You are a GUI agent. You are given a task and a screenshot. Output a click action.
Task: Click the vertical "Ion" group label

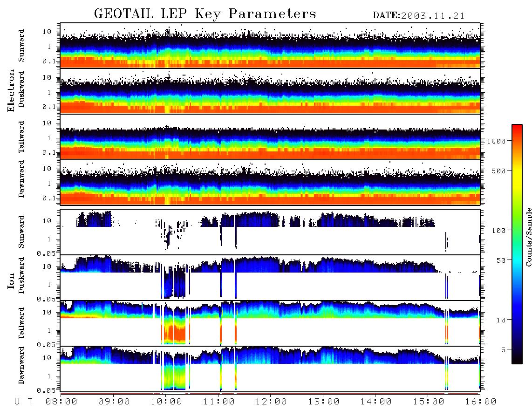(x=11, y=280)
